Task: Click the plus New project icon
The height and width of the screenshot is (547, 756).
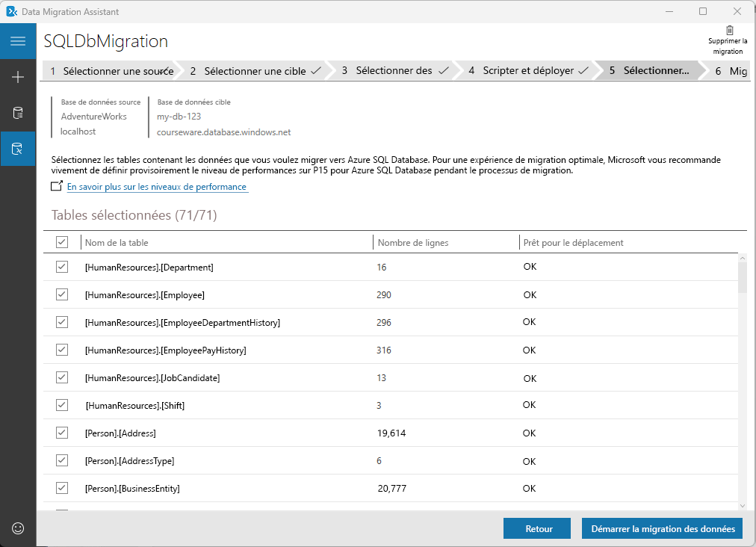Action: click(x=18, y=77)
